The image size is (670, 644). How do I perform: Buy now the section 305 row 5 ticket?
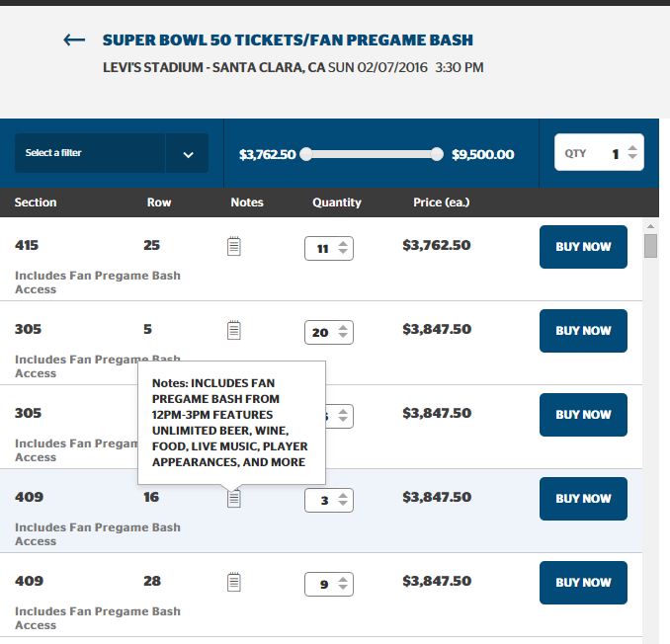pos(583,331)
